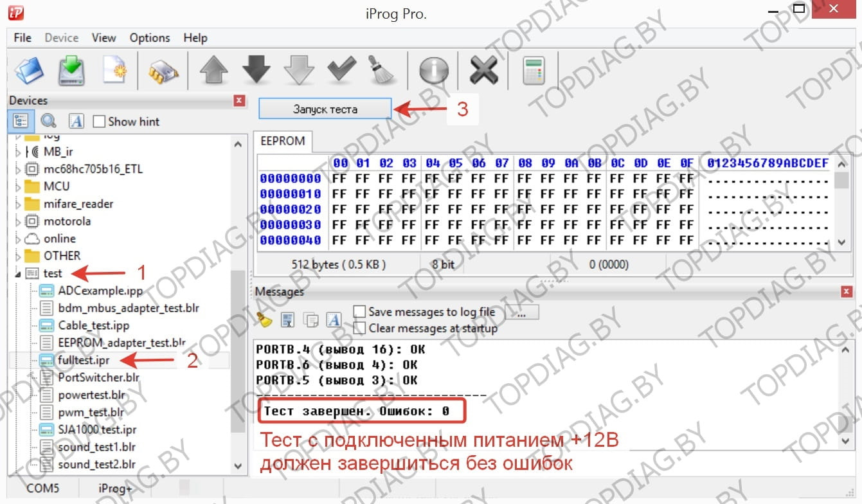862x504 pixels.
Task: Collapse the test tree node
Action: point(18,274)
